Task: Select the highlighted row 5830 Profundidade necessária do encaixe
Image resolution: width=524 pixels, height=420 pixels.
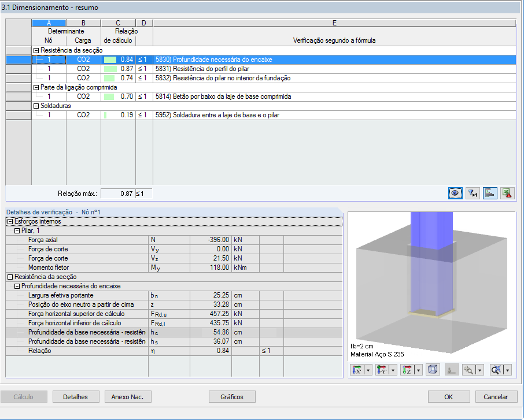Action: (x=243, y=59)
